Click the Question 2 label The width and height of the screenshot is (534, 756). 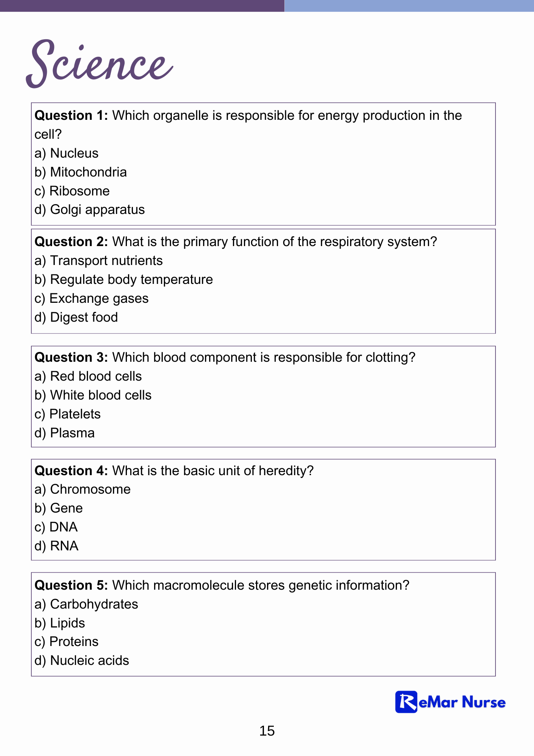(71, 242)
